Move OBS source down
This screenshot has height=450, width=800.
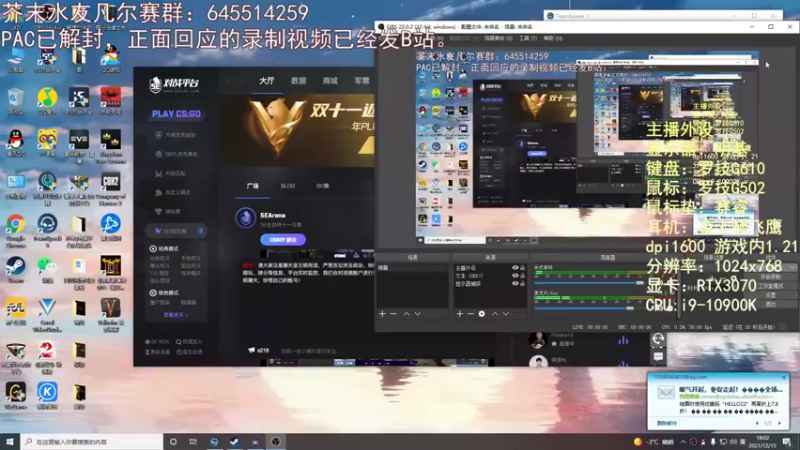[x=506, y=314]
